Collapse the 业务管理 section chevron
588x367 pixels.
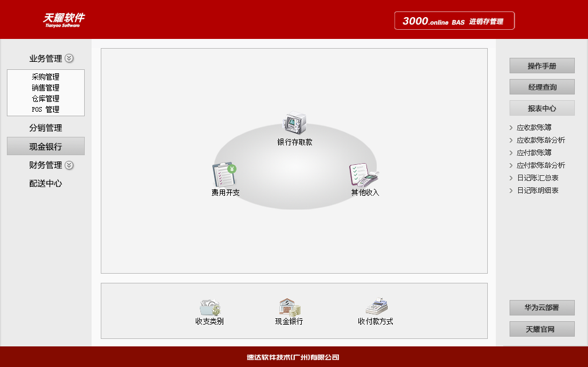[x=70, y=58]
